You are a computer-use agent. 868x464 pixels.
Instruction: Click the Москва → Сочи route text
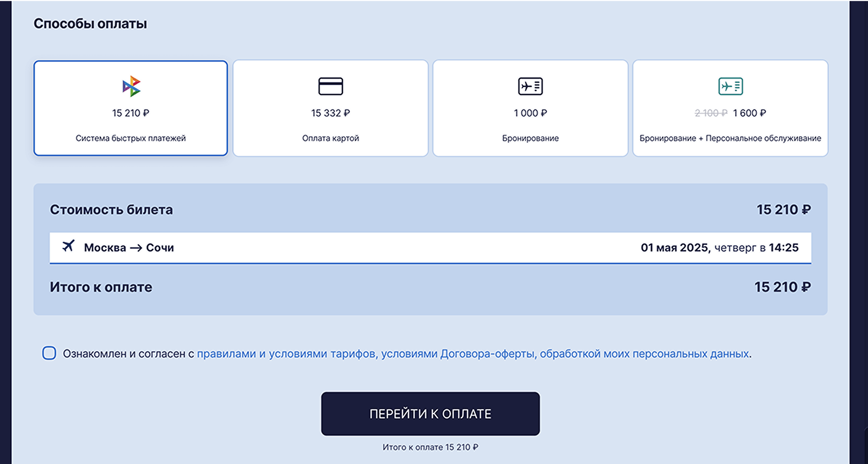(129, 247)
